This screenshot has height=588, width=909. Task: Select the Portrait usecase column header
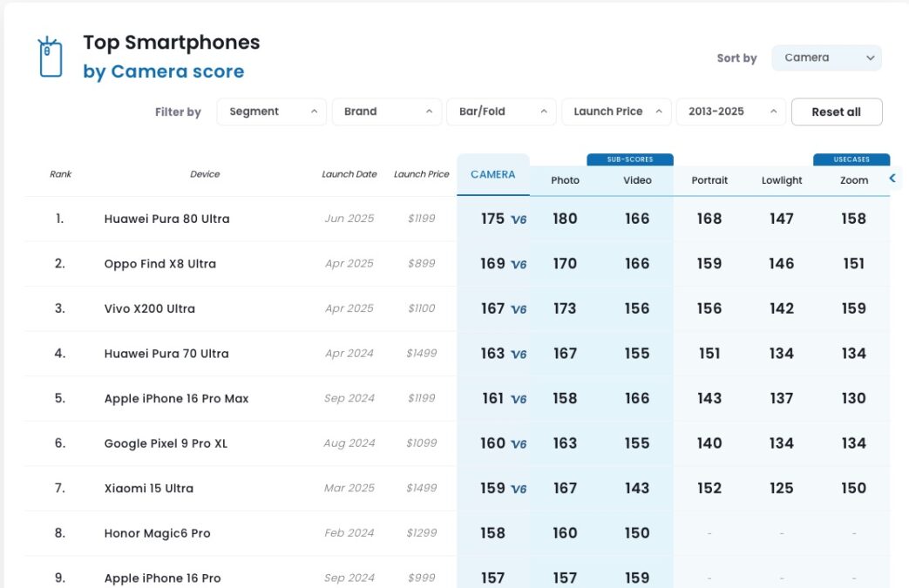point(709,180)
